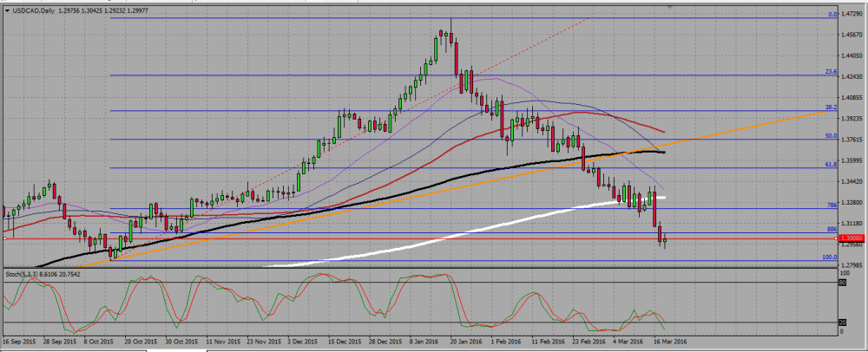Click the 23 Nov 2015 date label
The image size is (868, 352).
pos(264,342)
